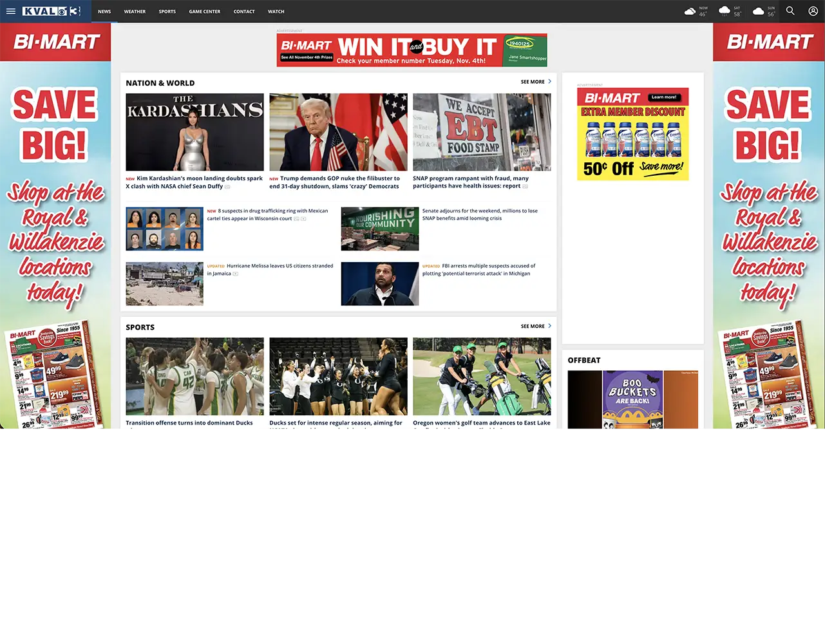This screenshot has height=644, width=825.
Task: Open the Kardashians photo thumbnail
Action: click(x=194, y=132)
